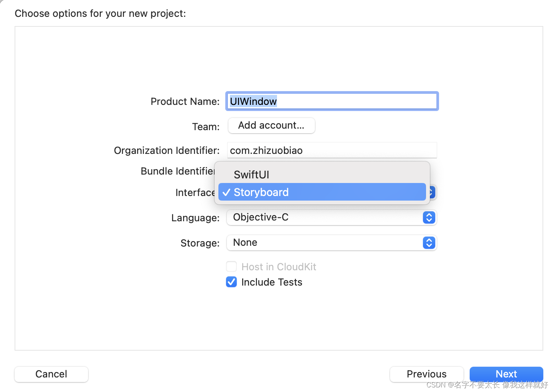The height and width of the screenshot is (392, 554).
Task: Click the Language popup up-down arrows icon
Action: [x=429, y=217]
